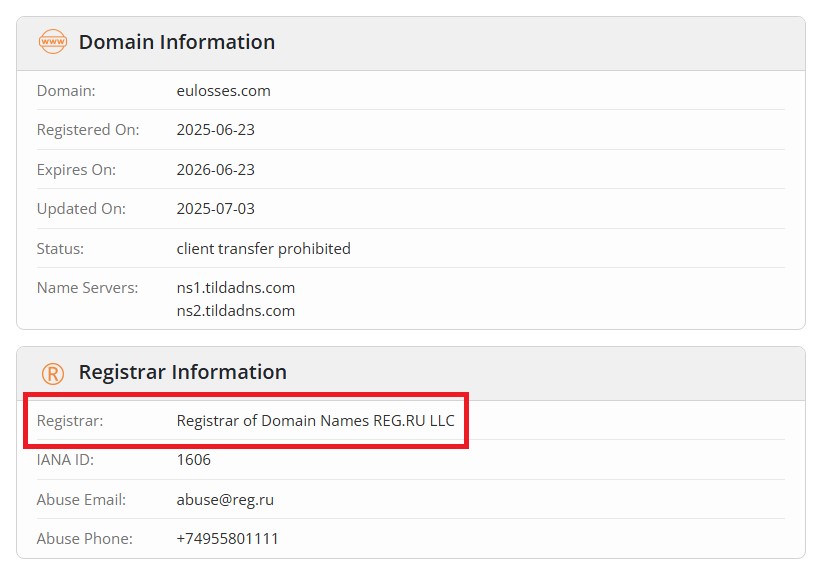Click the Status: field label
This screenshot has height=575, width=822.
pos(60,248)
